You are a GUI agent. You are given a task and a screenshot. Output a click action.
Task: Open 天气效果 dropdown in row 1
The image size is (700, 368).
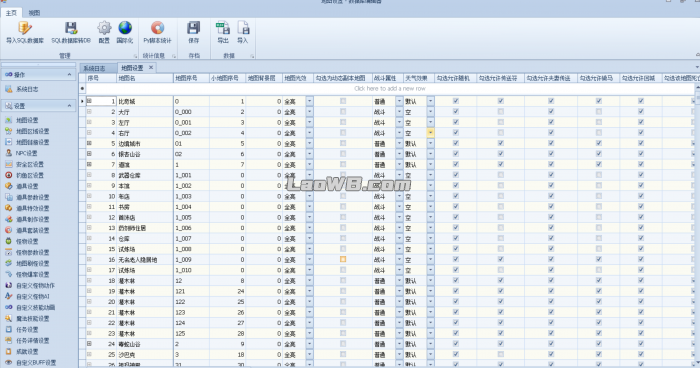430,101
